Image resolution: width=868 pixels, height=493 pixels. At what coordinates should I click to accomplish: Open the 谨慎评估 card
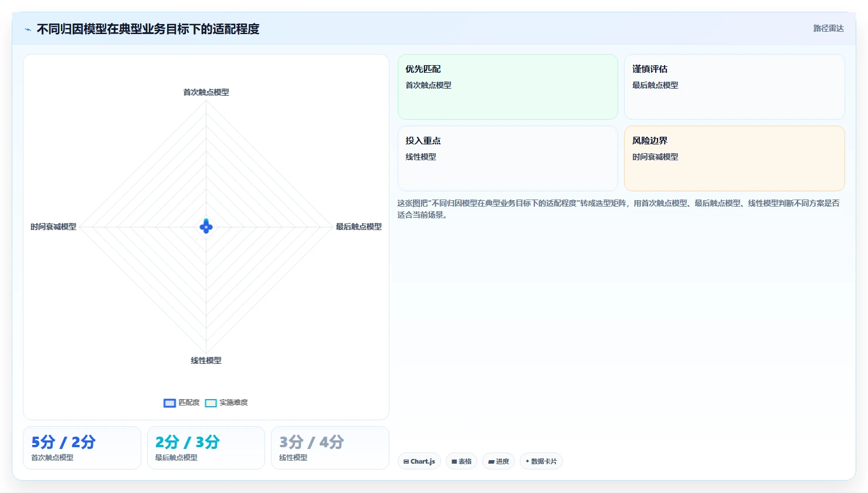coord(734,87)
